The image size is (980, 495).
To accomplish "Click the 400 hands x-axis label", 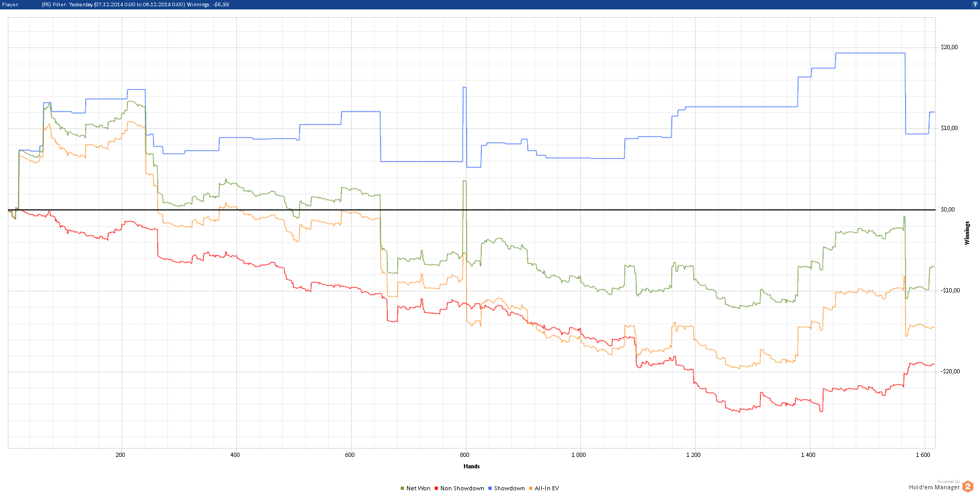I will [x=235, y=455].
